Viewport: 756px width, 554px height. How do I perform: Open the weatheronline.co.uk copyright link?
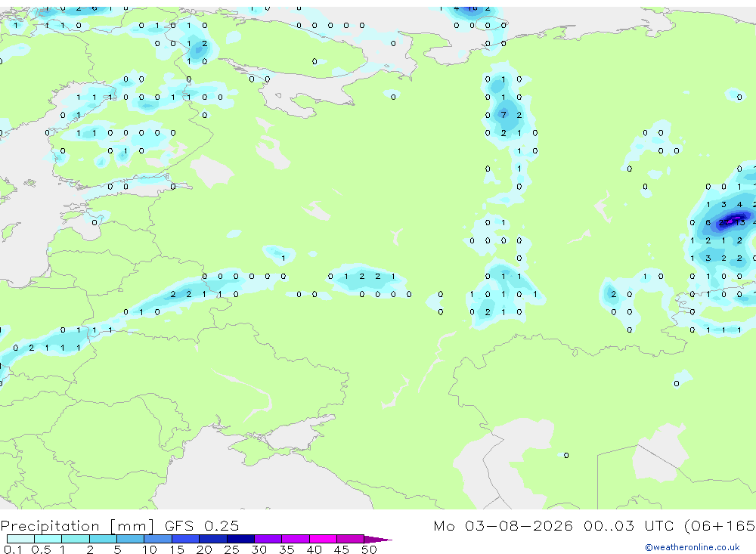point(692,547)
